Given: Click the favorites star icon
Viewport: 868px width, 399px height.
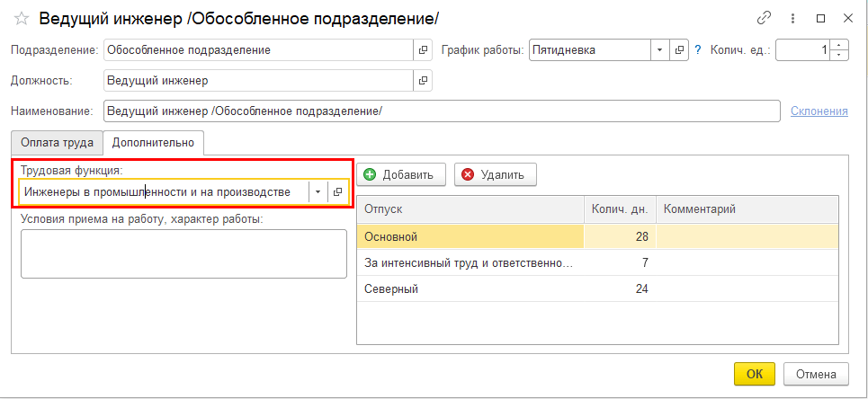Looking at the screenshot, I should click(21, 19).
